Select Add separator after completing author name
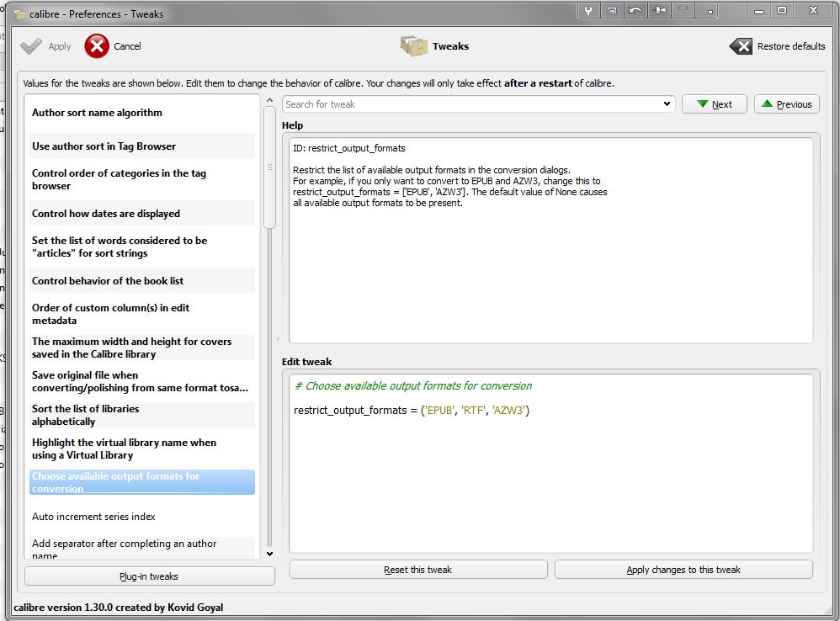This screenshot has height=621, width=840. [142, 548]
